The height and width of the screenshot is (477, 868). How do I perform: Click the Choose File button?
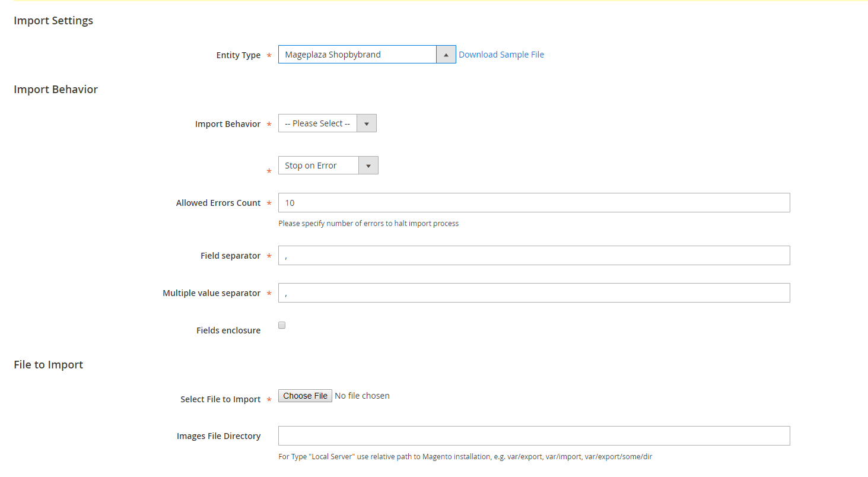pyautogui.click(x=305, y=396)
